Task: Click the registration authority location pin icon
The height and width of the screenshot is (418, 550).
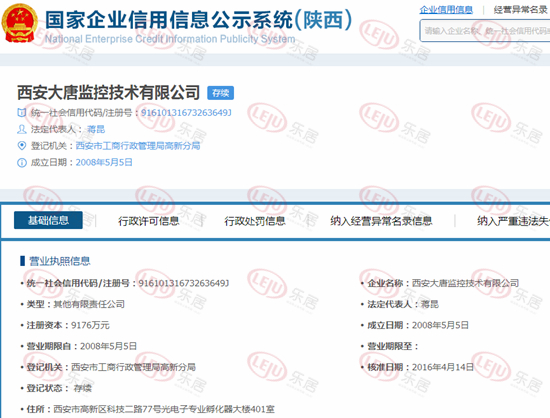Action: (x=22, y=146)
